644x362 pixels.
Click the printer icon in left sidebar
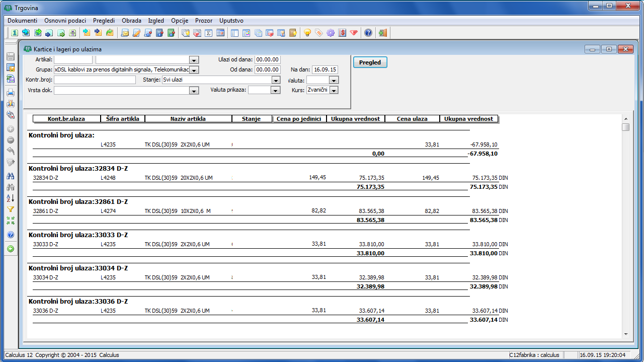coord(10,93)
